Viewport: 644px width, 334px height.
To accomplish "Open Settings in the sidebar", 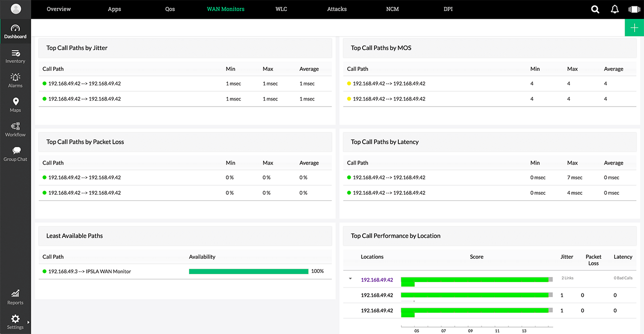I will click(x=15, y=322).
